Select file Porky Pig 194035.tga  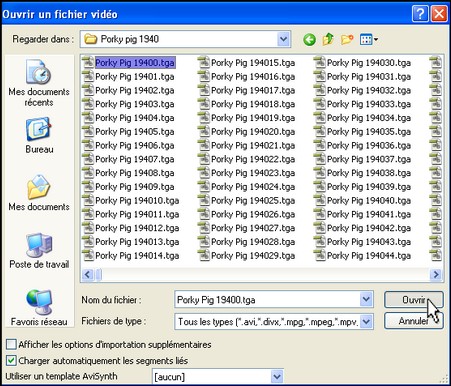click(369, 132)
